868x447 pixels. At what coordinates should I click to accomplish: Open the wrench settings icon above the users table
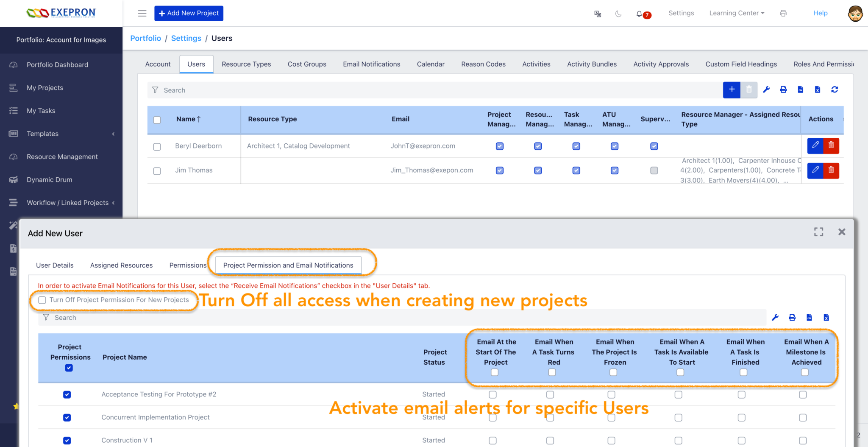[766, 89]
